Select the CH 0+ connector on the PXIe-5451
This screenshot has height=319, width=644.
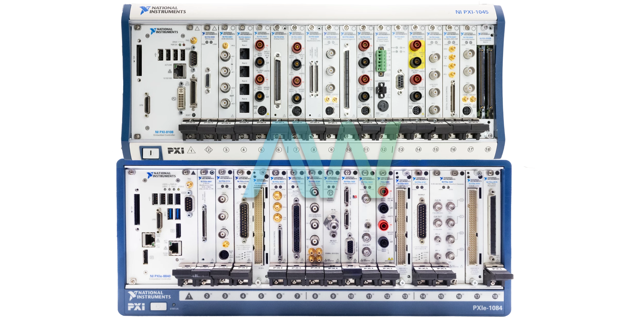(x=450, y=207)
